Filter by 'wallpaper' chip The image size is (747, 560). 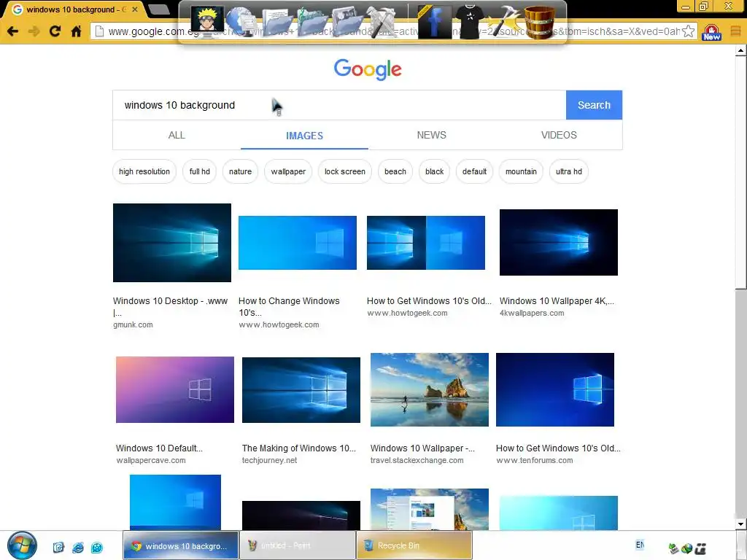point(288,171)
